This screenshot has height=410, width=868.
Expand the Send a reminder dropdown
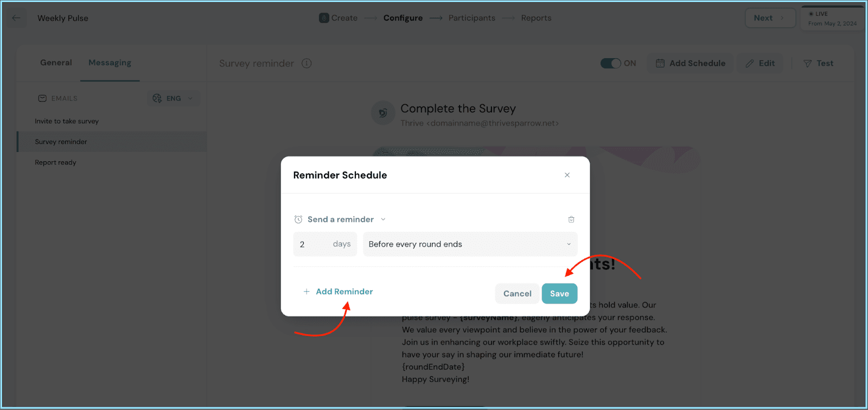coord(383,219)
